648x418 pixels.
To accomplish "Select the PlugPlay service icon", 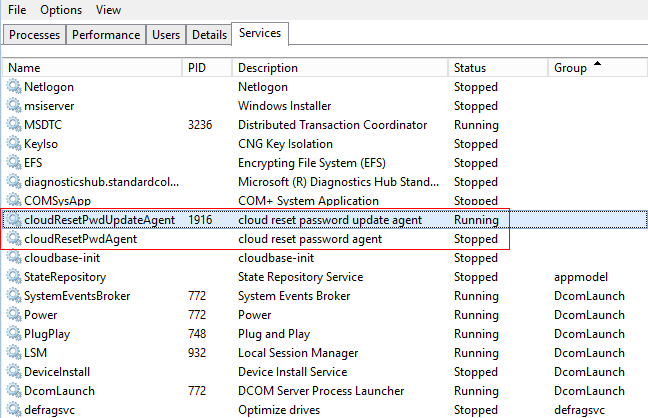I will click(x=14, y=334).
